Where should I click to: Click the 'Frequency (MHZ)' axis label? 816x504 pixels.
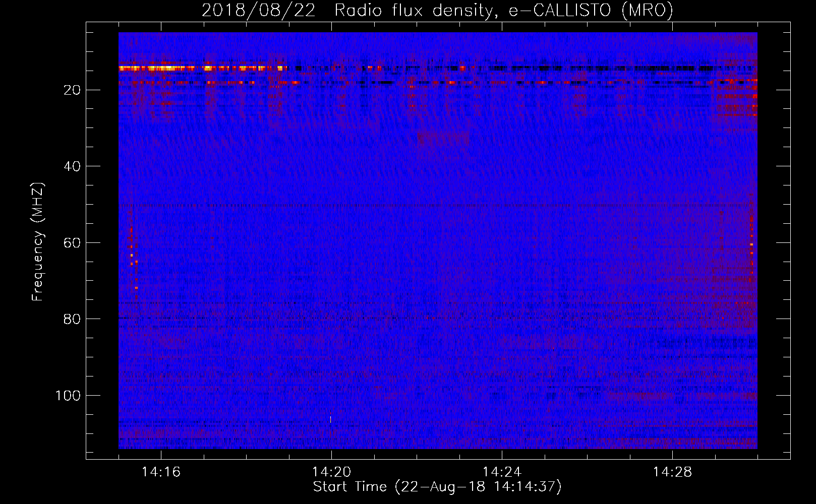[x=38, y=241]
